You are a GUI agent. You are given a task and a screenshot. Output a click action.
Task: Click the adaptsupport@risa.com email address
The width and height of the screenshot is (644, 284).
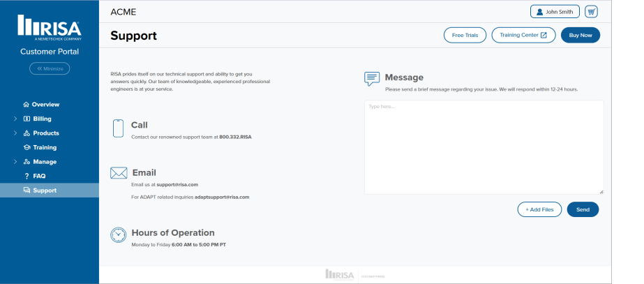pyautogui.click(x=222, y=197)
